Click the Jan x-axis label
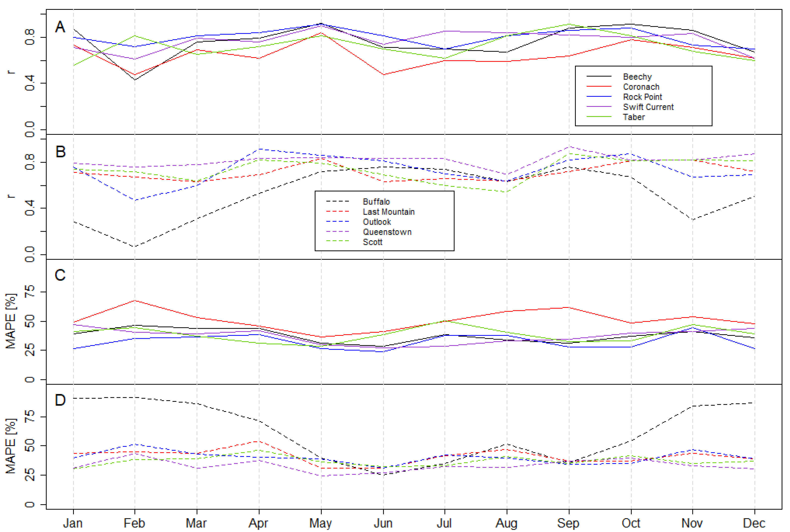This screenshot has height=532, width=790. click(x=73, y=523)
